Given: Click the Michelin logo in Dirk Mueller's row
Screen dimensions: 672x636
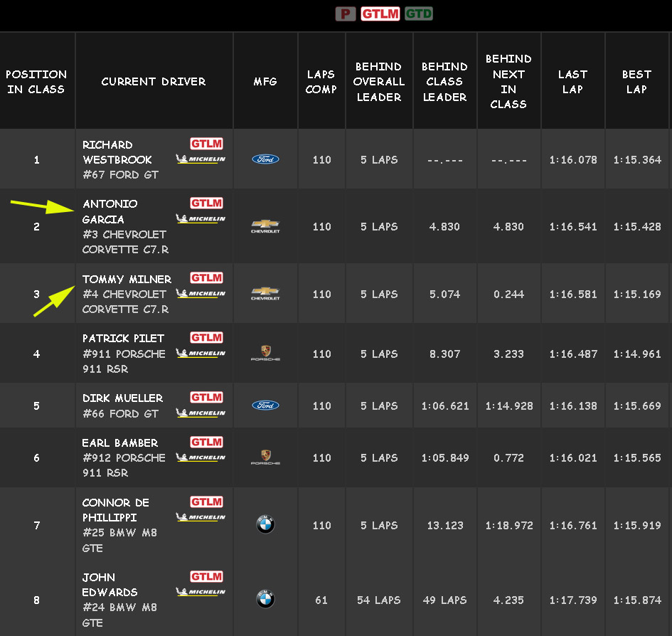Looking at the screenshot, I should point(201,413).
